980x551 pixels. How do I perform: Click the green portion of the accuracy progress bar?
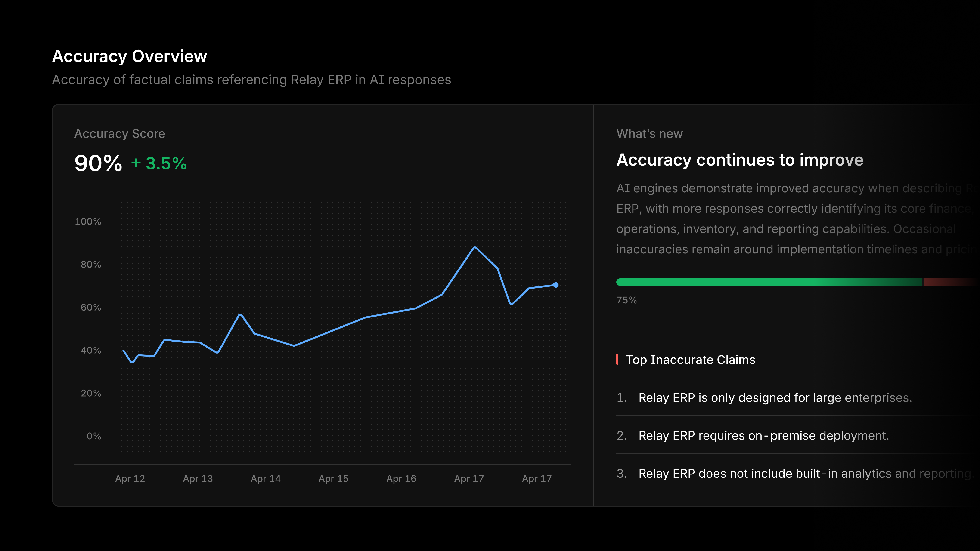click(769, 282)
